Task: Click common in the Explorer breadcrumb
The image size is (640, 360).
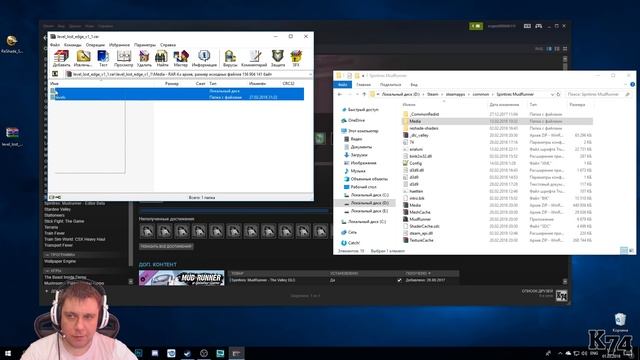Action: click(x=480, y=94)
